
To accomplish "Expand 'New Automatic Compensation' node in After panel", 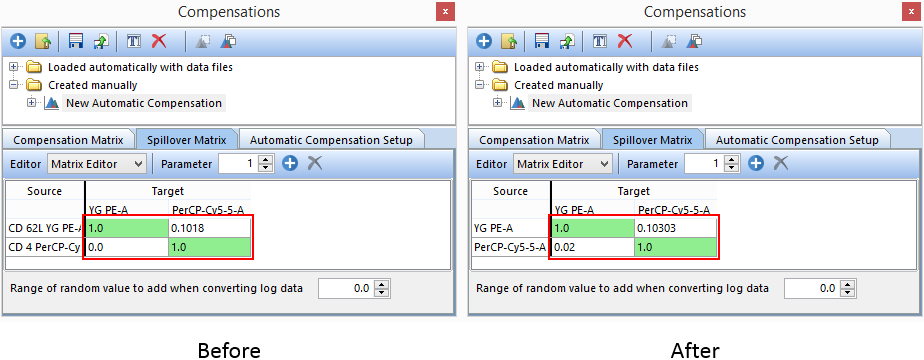I will [x=498, y=103].
